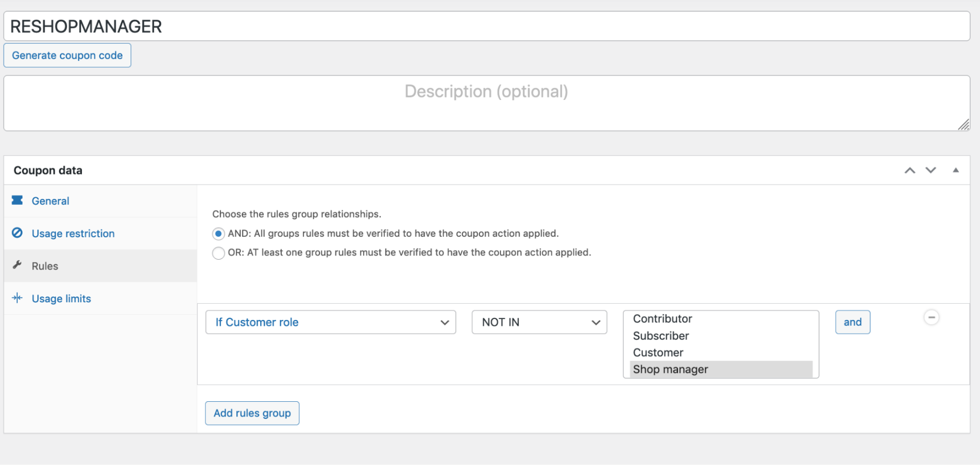This screenshot has height=465, width=980.
Task: Open the Usage limits tab
Action: [61, 298]
